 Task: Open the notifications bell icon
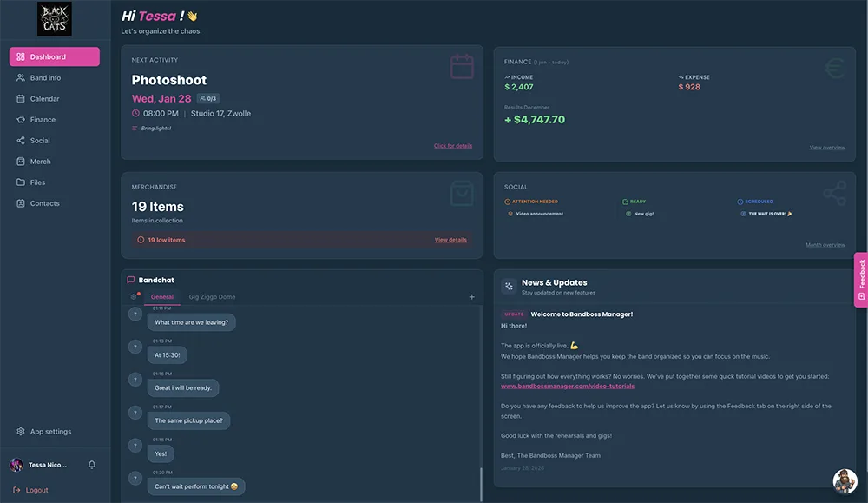92,465
